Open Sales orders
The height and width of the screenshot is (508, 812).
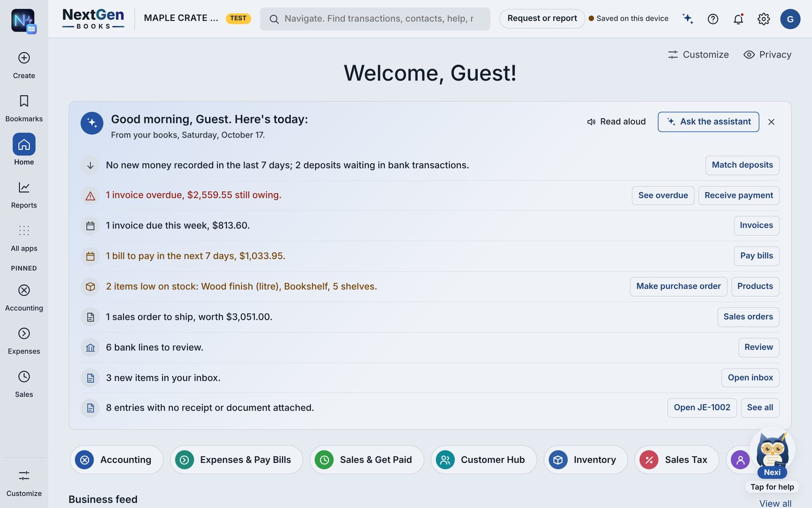pyautogui.click(x=748, y=317)
